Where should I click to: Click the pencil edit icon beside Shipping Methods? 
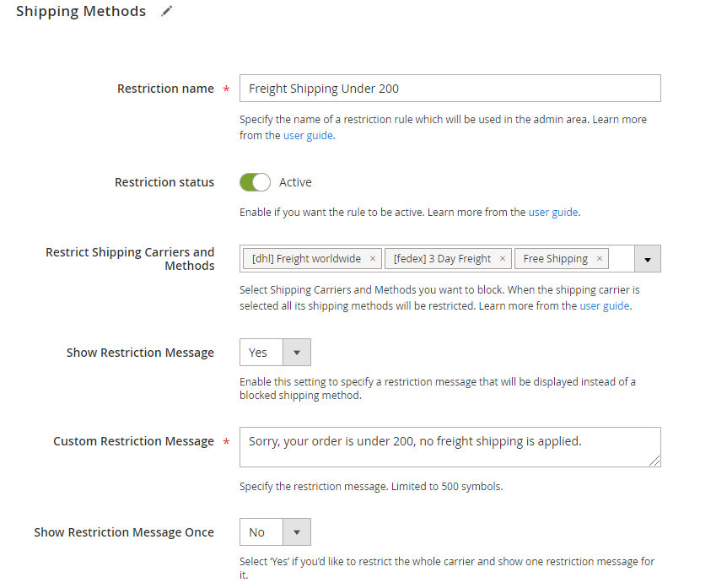[x=166, y=11]
